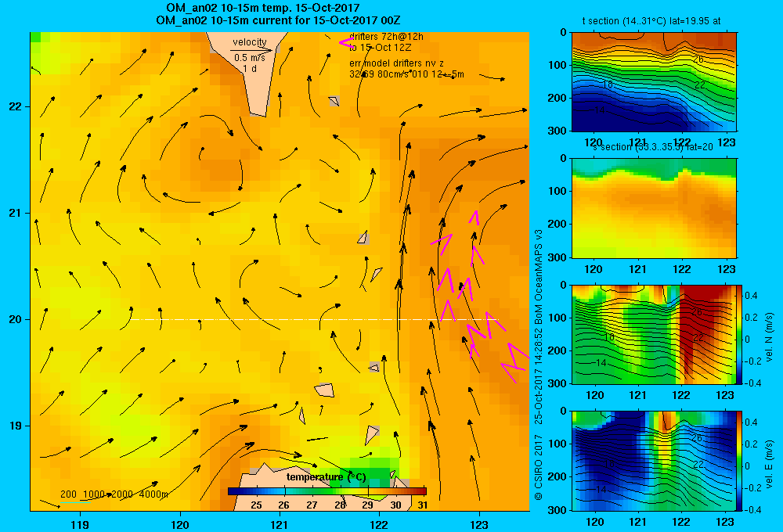This screenshot has height=532, width=783.
Task: Click the bathymetry legend '200 1000 2000 4000m'
Action: (x=114, y=494)
